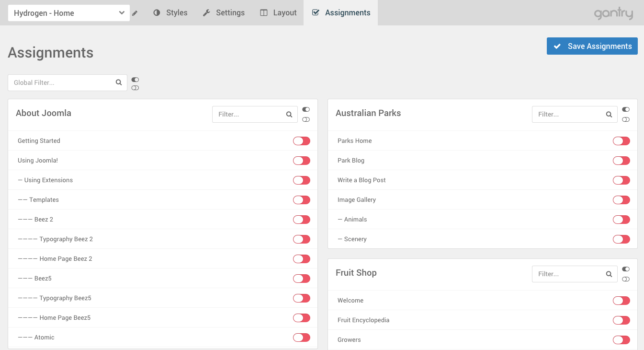
Task: Toggle the Getting Started assignment
Action: [x=302, y=141]
